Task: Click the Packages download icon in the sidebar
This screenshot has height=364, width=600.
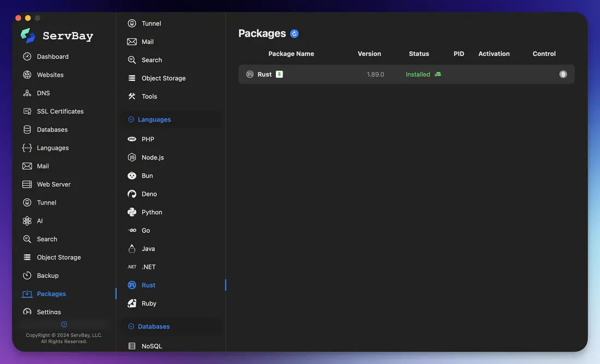Action: 27,294
